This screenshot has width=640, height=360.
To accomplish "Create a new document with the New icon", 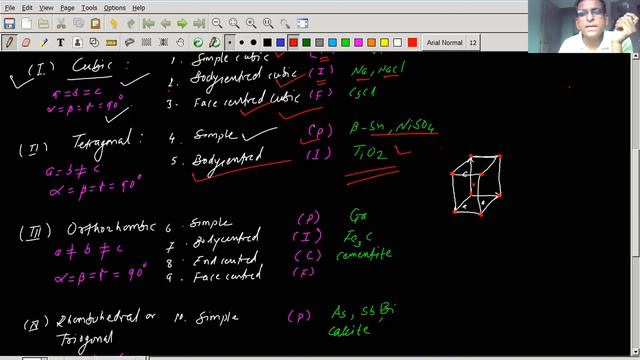I will click(x=27, y=23).
